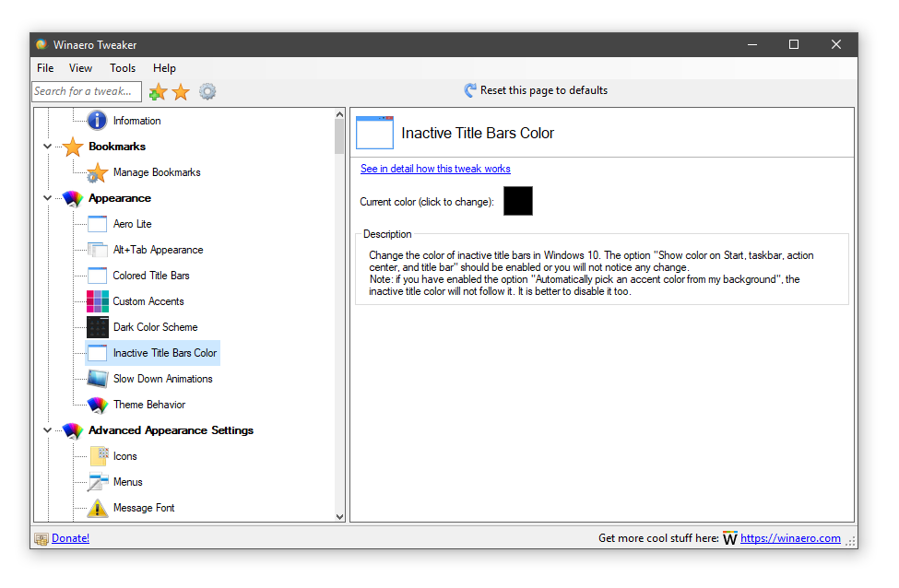
Task: Click the Dark Color Scheme icon
Action: click(x=98, y=327)
